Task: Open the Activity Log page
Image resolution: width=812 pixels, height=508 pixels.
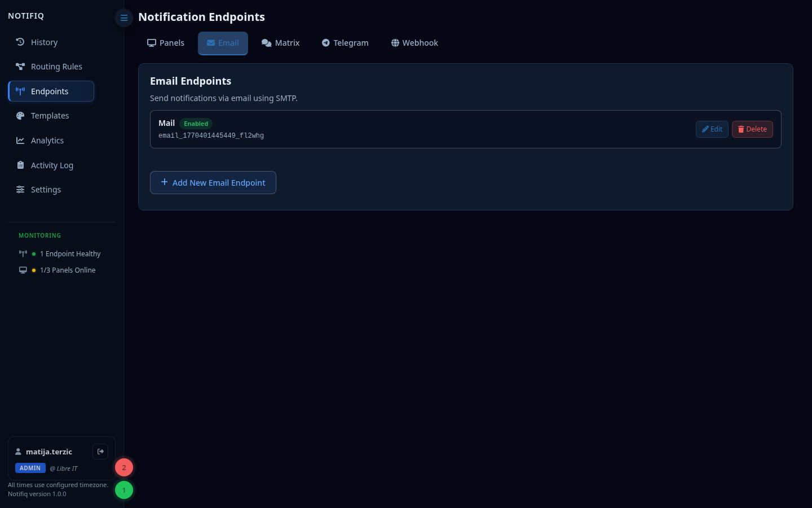Action: coord(51,165)
